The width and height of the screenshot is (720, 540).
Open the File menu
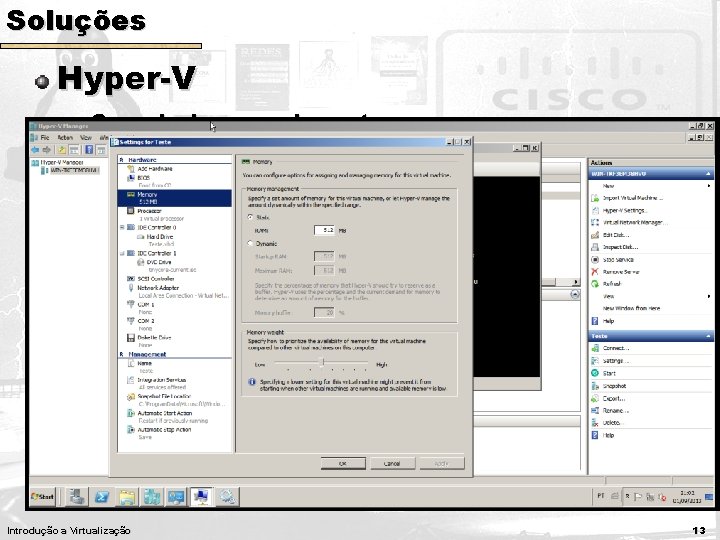(x=45, y=137)
